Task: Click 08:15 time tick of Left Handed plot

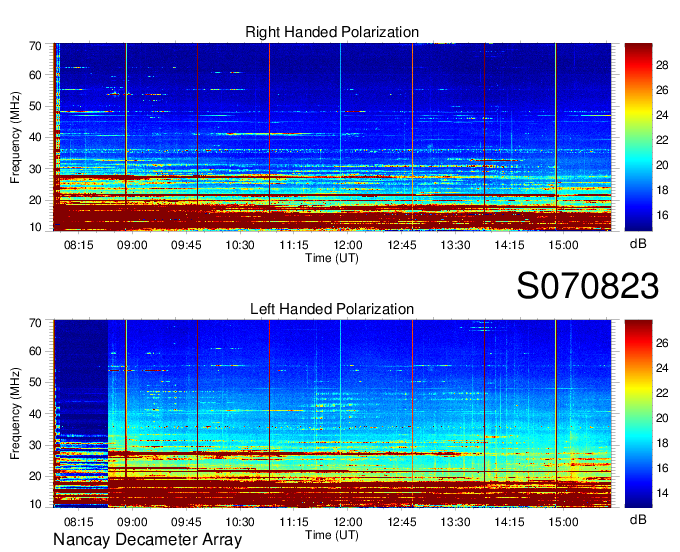Action: [78, 522]
